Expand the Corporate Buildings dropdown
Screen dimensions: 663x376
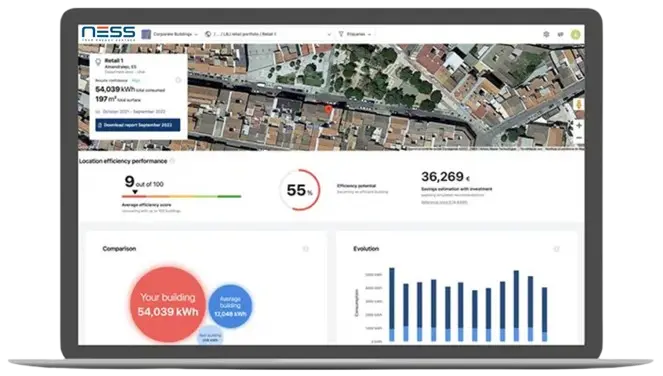pos(170,34)
